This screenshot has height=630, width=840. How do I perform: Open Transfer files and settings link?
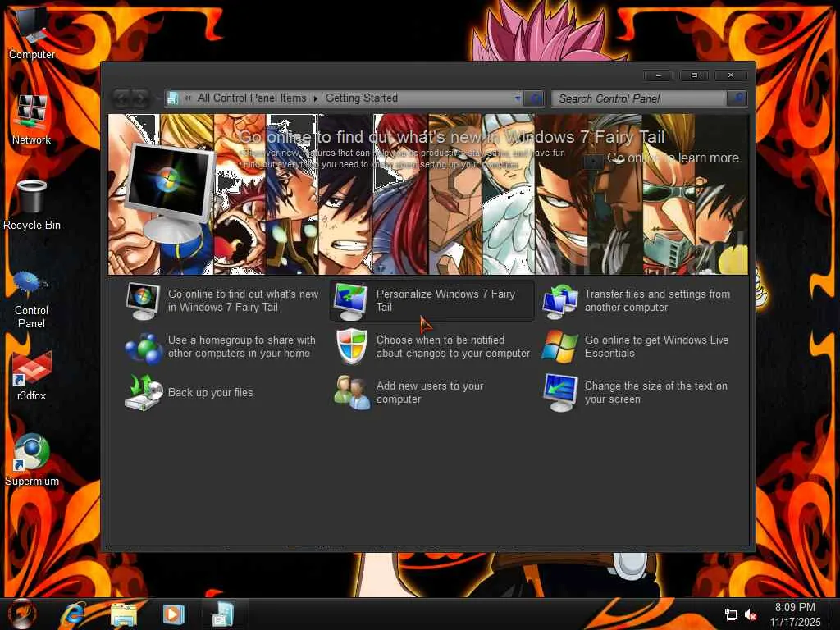[x=657, y=300]
